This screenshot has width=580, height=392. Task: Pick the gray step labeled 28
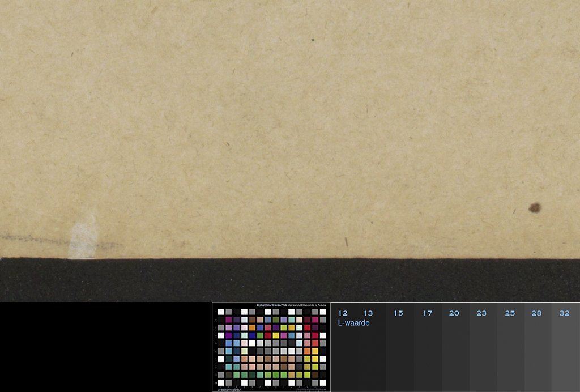537,351
